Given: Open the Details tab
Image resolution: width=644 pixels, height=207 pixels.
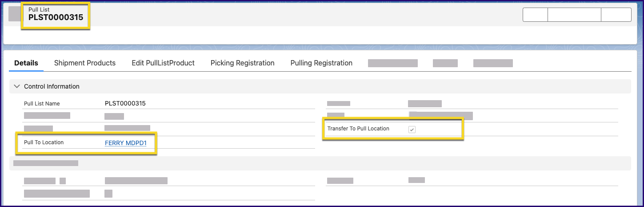Looking at the screenshot, I should [x=26, y=63].
